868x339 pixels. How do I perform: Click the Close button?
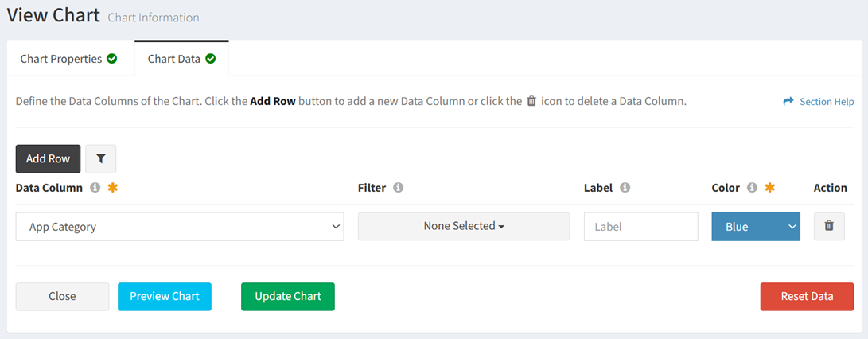pos(63,296)
